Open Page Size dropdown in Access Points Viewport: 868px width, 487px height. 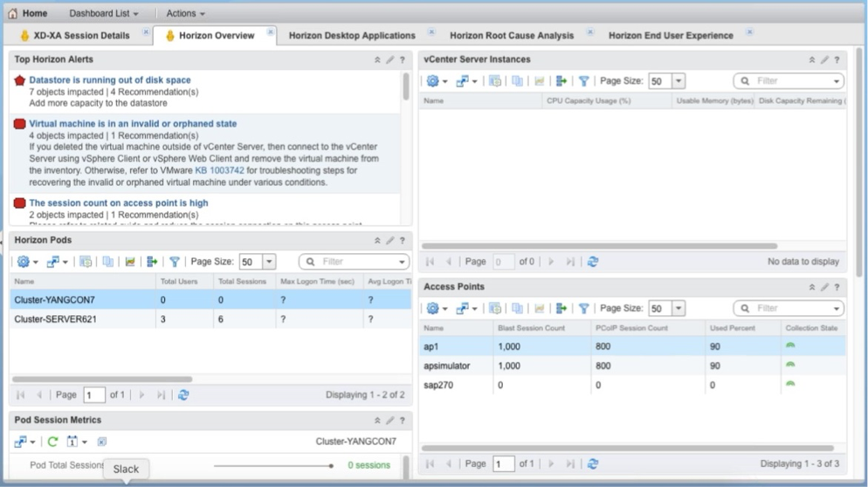click(x=679, y=308)
